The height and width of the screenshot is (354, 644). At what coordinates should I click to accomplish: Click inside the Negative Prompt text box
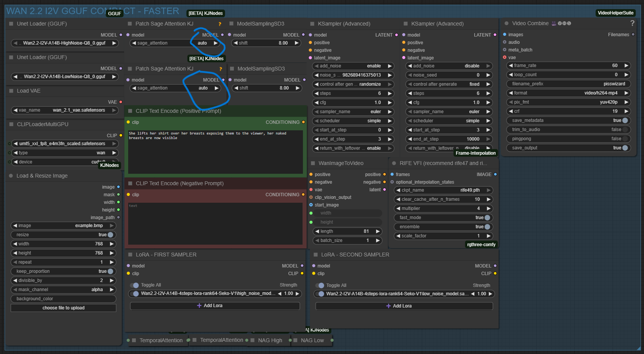tap(215, 223)
